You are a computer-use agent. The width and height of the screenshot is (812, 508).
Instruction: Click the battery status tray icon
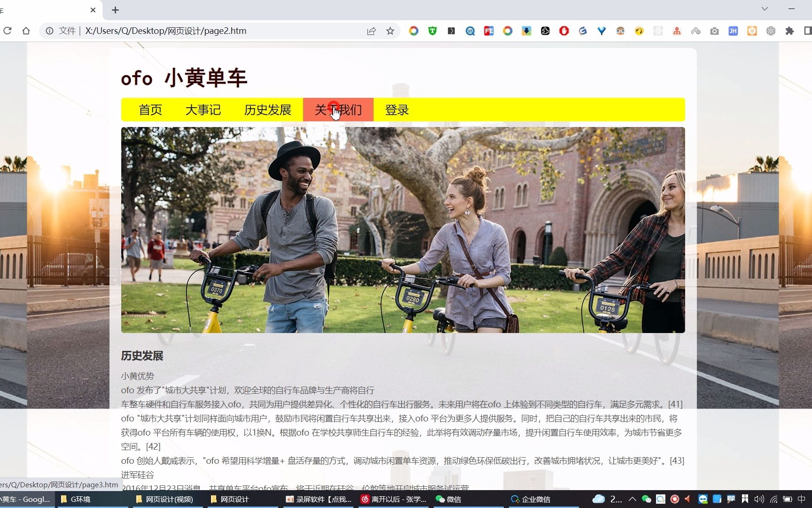pyautogui.click(x=788, y=499)
